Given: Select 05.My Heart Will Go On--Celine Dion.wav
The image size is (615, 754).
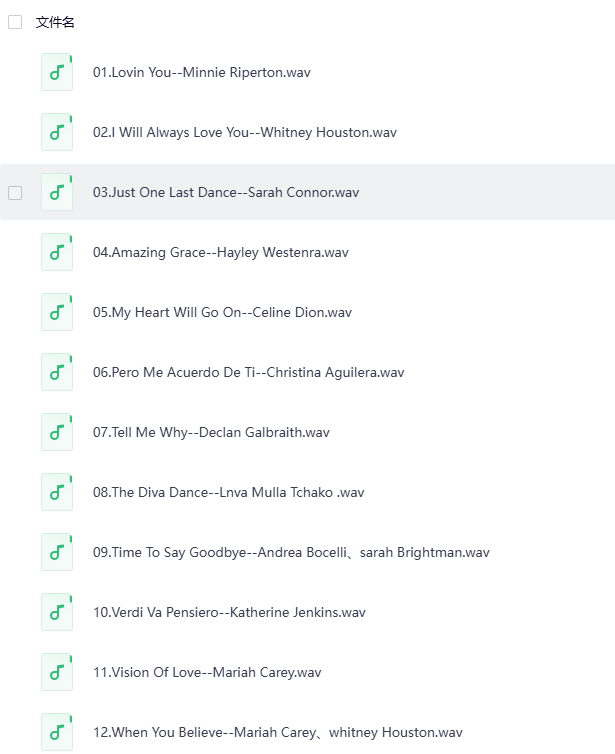Looking at the screenshot, I should tap(222, 312).
